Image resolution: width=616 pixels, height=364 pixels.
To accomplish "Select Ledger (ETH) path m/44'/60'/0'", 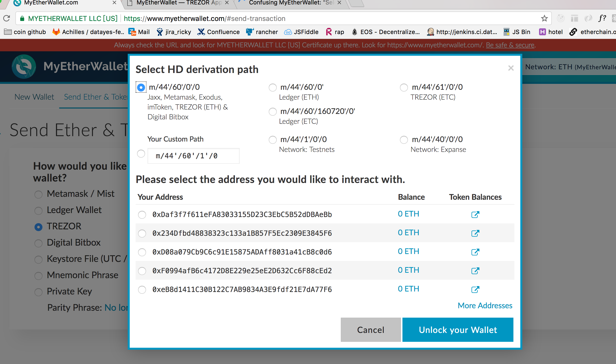I will tap(272, 87).
